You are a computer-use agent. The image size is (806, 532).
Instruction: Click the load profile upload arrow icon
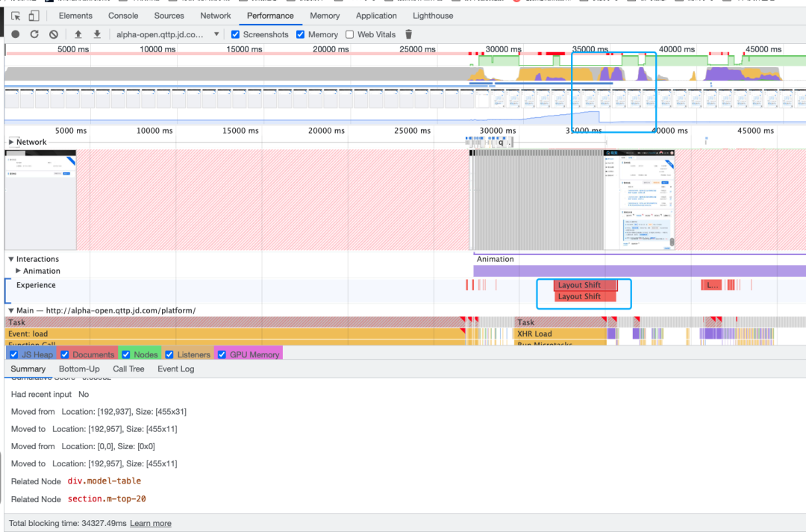tap(78, 34)
